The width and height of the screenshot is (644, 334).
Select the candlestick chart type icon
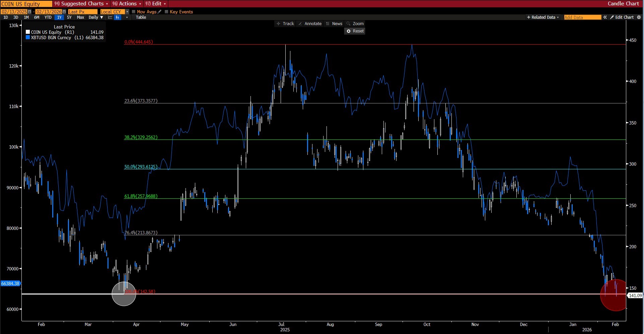(117, 17)
